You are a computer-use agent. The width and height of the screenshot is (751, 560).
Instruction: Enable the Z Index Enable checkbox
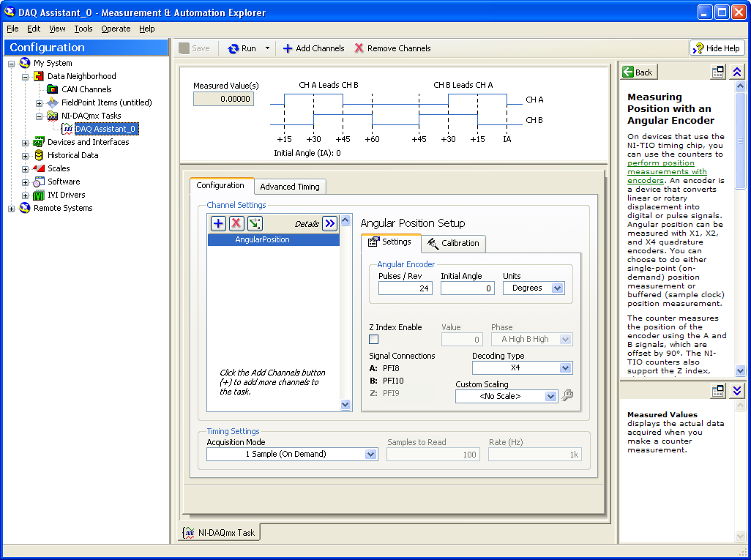point(373,339)
